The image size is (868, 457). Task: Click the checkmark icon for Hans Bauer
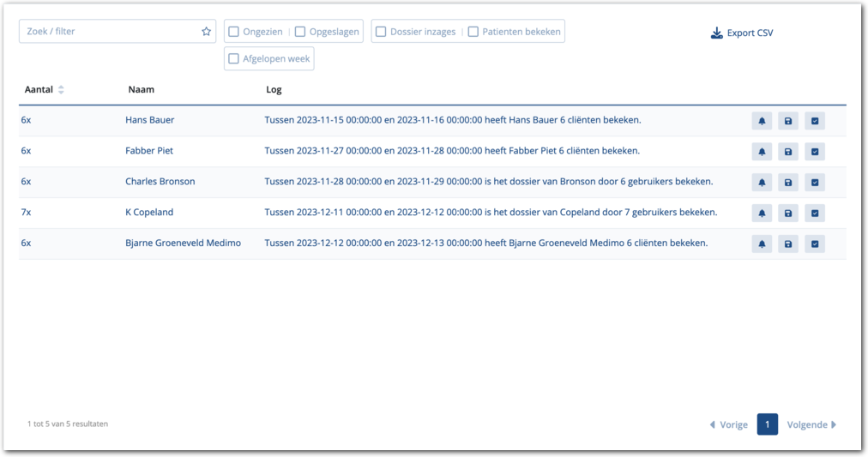[x=815, y=121]
